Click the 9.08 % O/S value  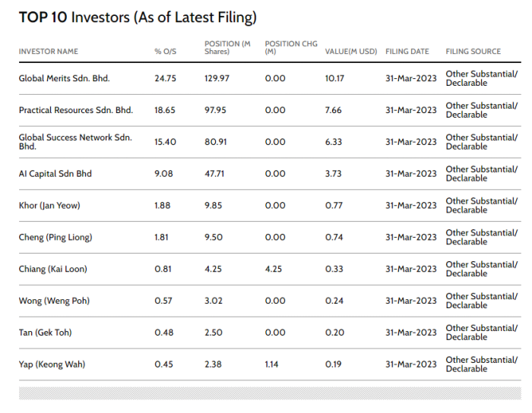click(x=163, y=174)
